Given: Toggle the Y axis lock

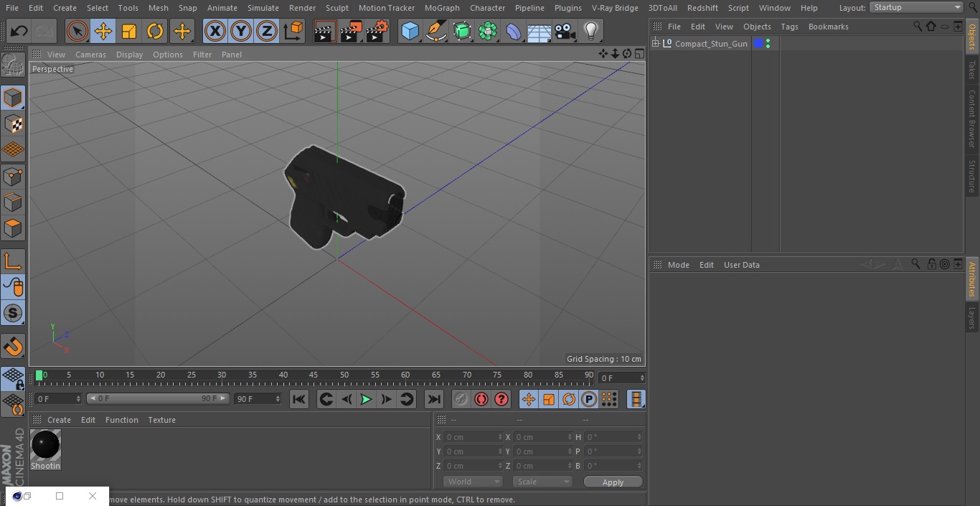Looking at the screenshot, I should [x=241, y=32].
